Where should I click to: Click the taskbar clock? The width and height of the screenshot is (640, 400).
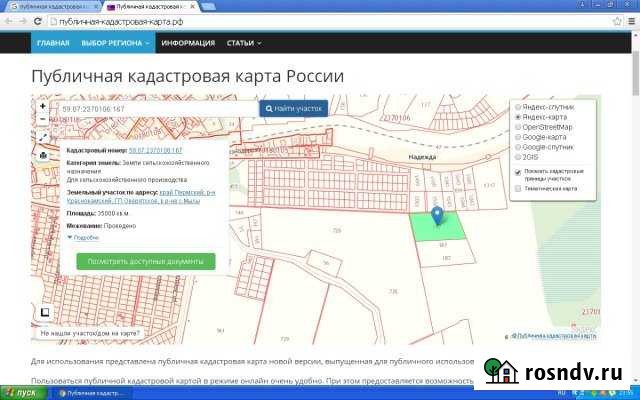point(624,393)
